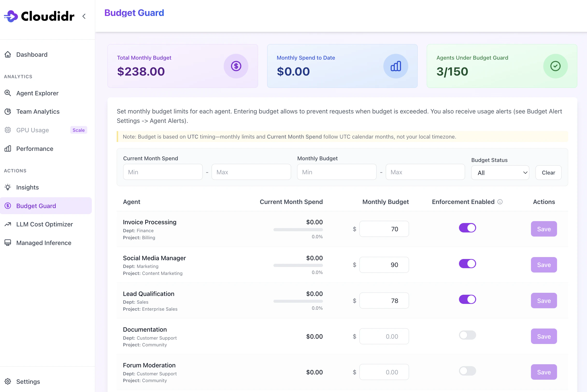Click the Cloudidr logo icon
Image resolution: width=587 pixels, height=392 pixels.
point(11,16)
